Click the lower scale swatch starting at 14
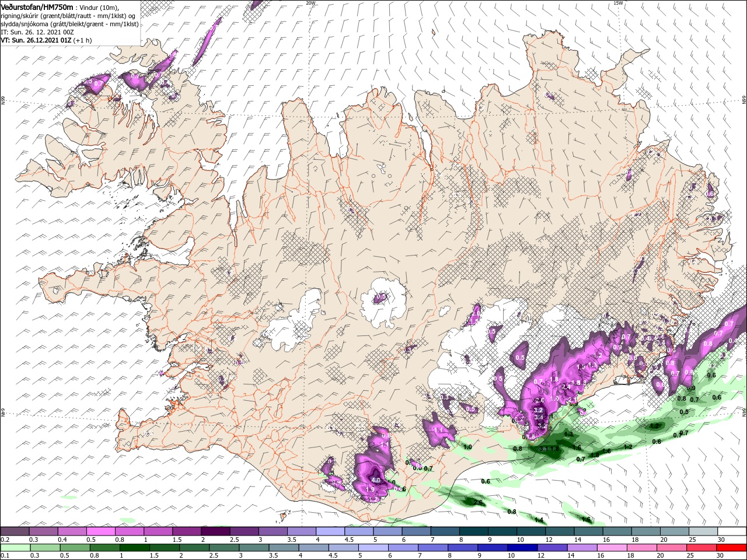This screenshot has height=560, width=747. pos(582,548)
